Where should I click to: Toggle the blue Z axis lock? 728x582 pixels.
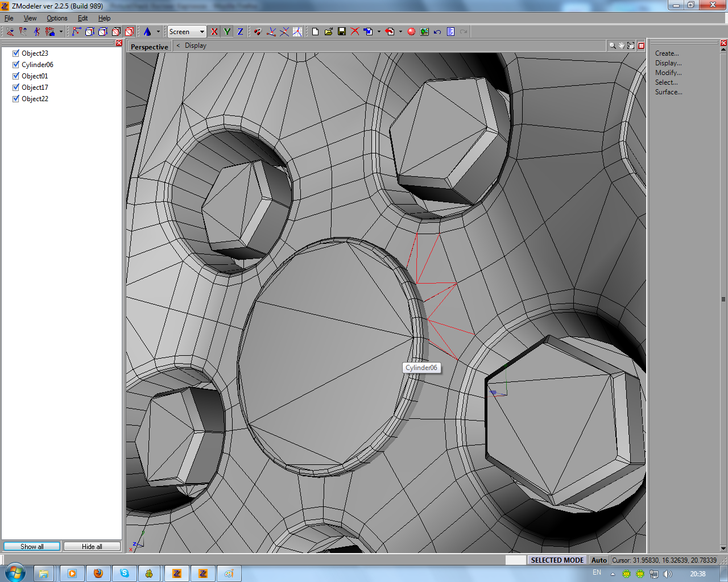click(x=240, y=32)
